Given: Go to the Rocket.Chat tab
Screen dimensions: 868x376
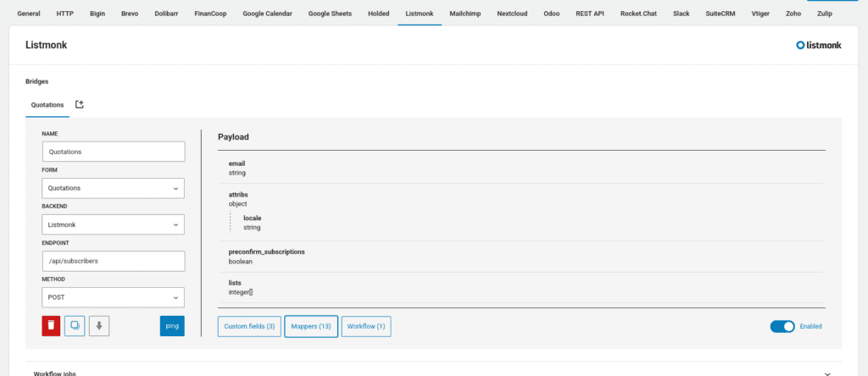Looking at the screenshot, I should 638,14.
